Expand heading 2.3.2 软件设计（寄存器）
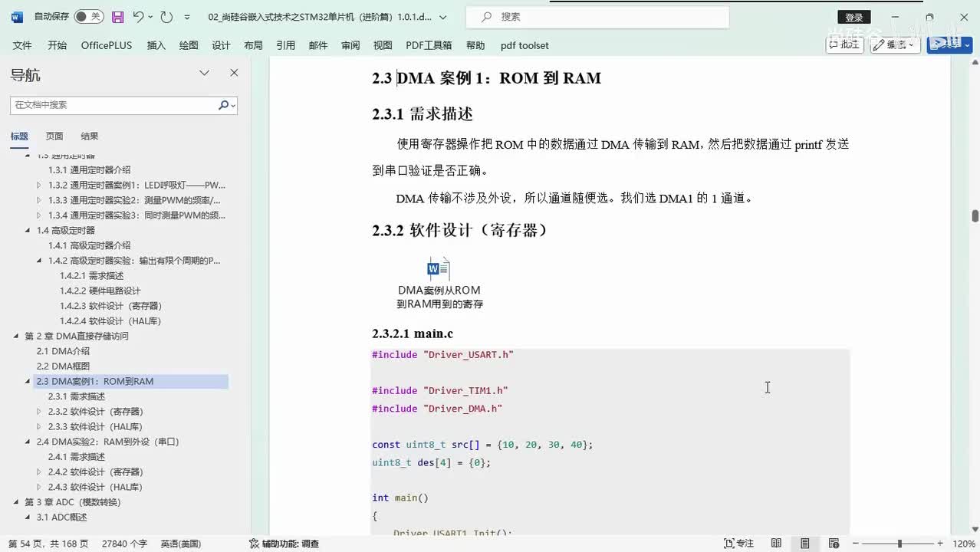This screenshot has width=980, height=552. pyautogui.click(x=39, y=412)
